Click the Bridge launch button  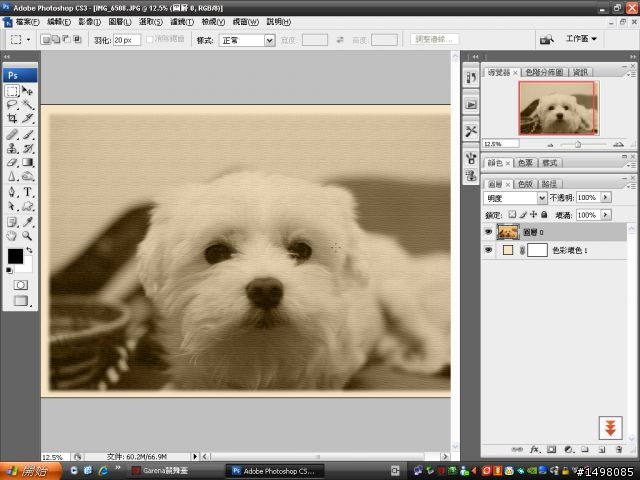coord(547,39)
